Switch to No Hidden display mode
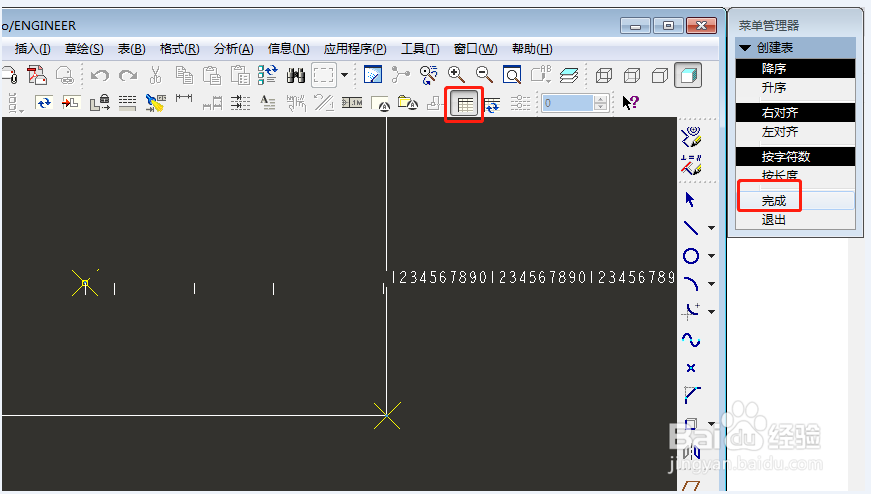Image resolution: width=871 pixels, height=494 pixels. point(659,75)
